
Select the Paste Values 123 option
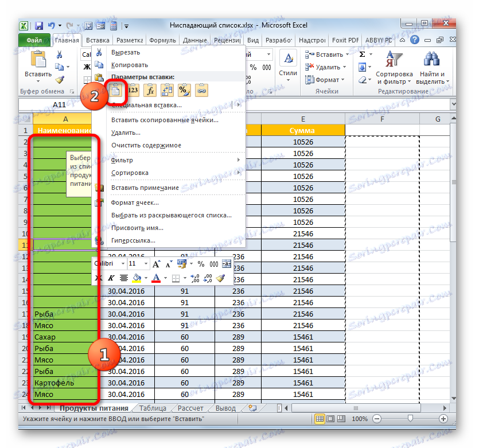133,90
